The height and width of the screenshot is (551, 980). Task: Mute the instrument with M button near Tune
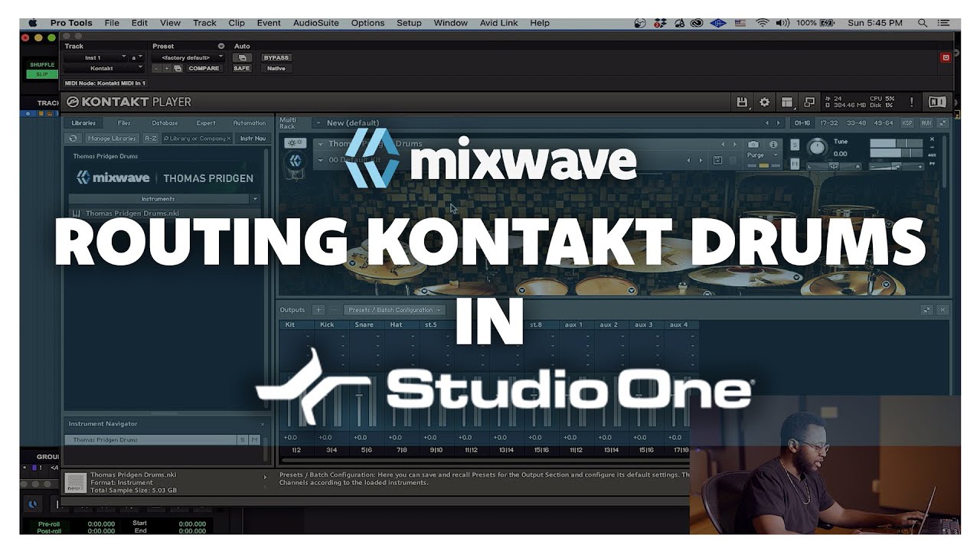795,163
